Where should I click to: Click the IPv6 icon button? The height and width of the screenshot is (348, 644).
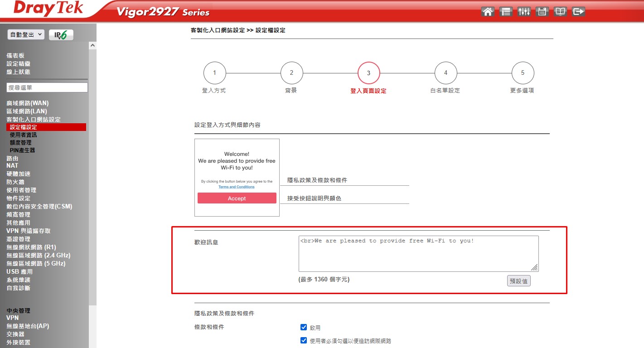[61, 35]
